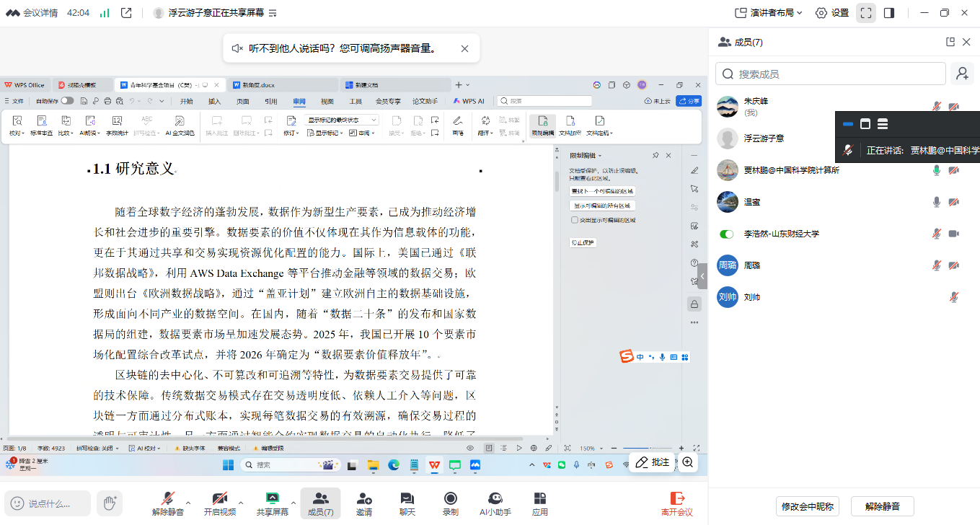Image resolution: width=980 pixels, height=525 pixels.
Task: Open 会议详情 meeting details
Action: (x=32, y=13)
